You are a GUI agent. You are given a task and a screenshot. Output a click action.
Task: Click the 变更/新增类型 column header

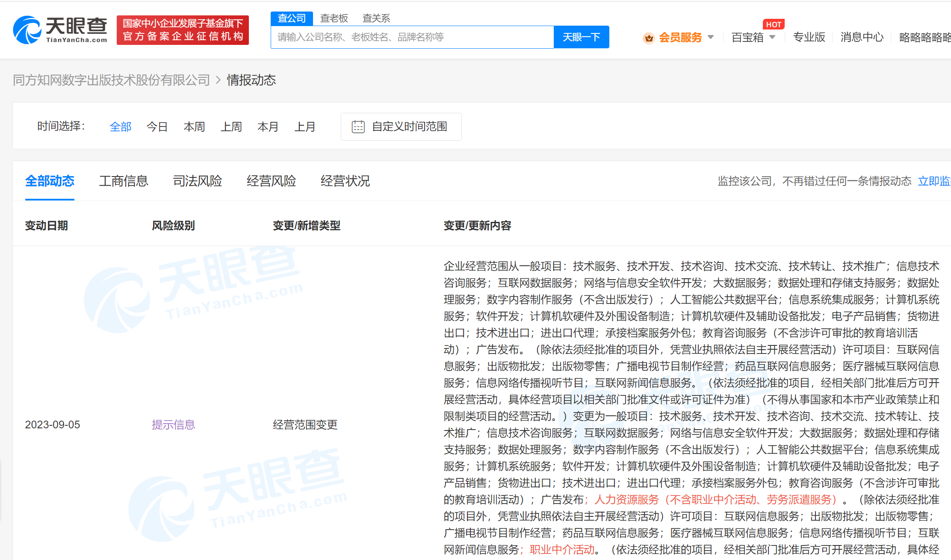tap(307, 225)
